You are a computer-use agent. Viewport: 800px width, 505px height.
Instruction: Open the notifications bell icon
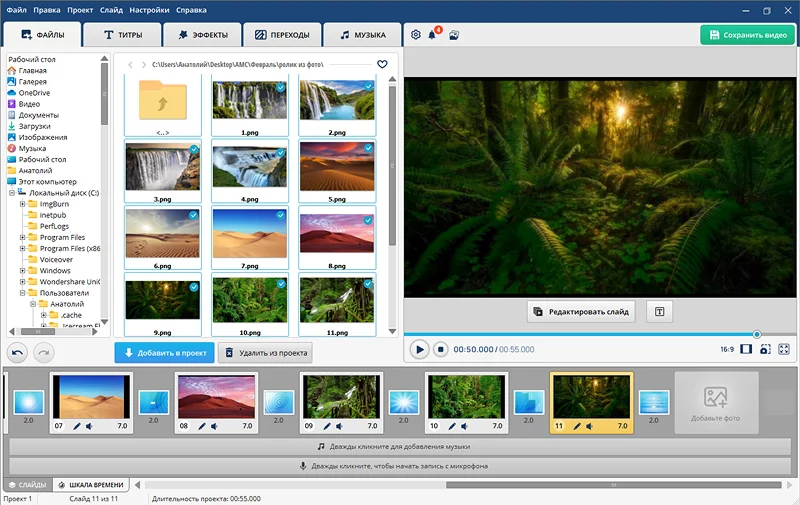433,35
